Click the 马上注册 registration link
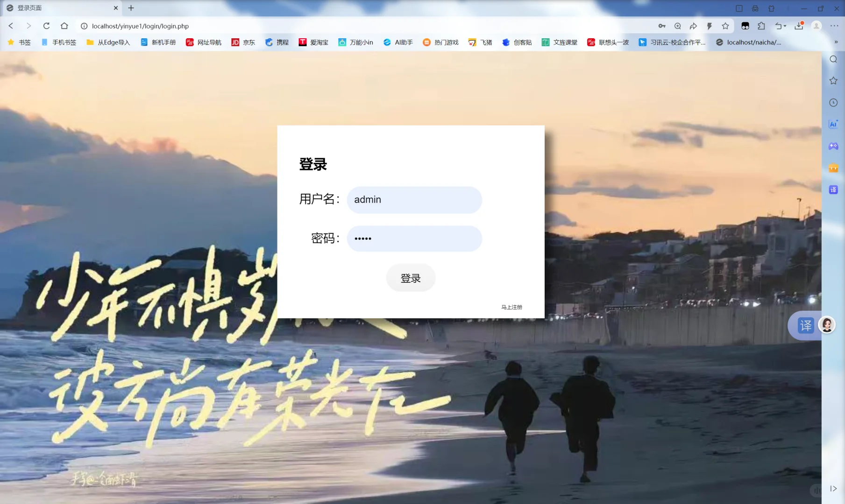This screenshot has width=845, height=504. pyautogui.click(x=511, y=307)
